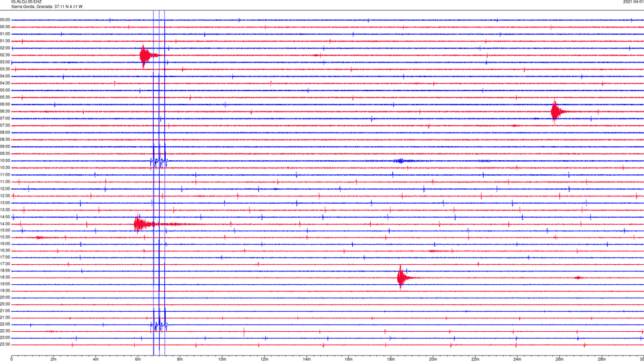Select the 16:00 trace time label
The image size is (644, 362).
(5, 244)
